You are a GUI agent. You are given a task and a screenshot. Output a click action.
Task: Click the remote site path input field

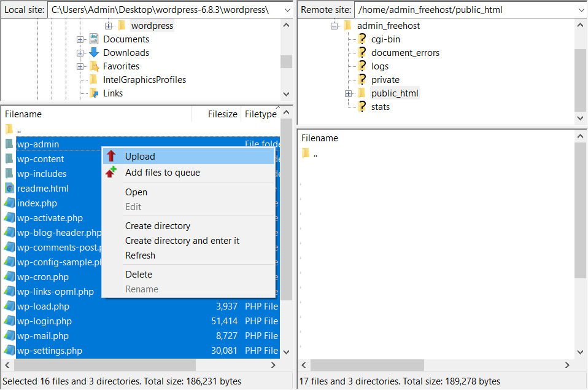click(463, 10)
